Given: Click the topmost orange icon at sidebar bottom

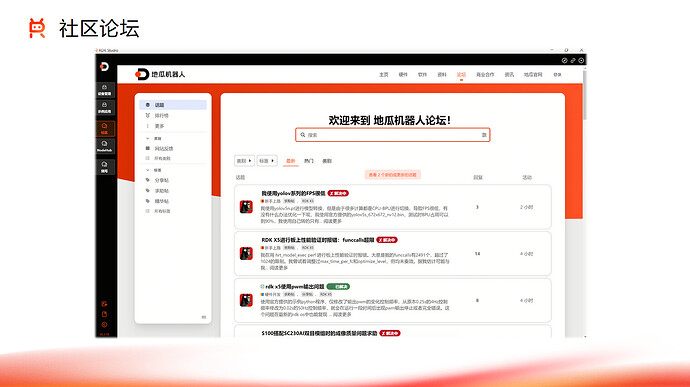Looking at the screenshot, I should [x=104, y=304].
